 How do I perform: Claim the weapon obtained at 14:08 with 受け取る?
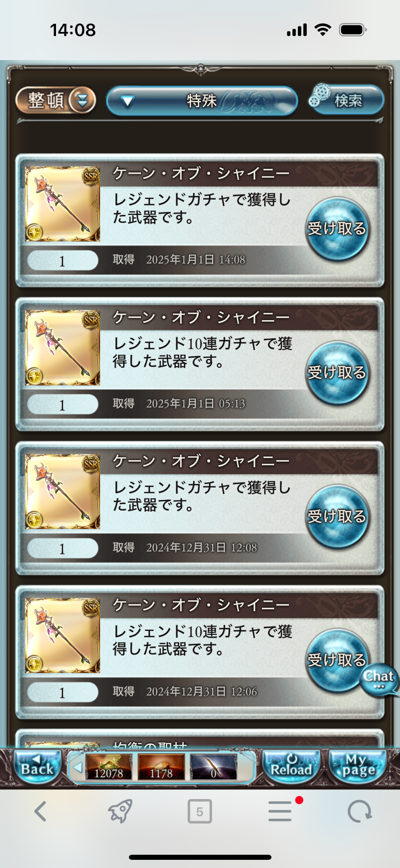coord(337,229)
